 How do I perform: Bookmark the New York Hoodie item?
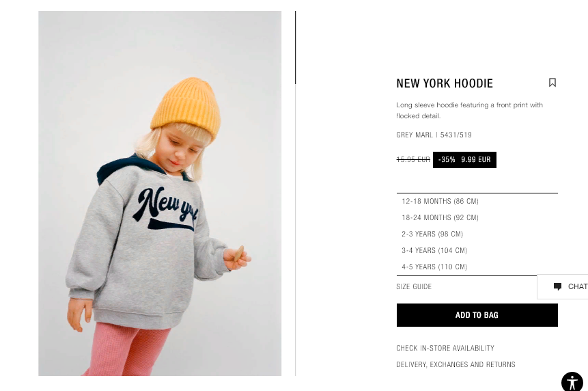(552, 83)
